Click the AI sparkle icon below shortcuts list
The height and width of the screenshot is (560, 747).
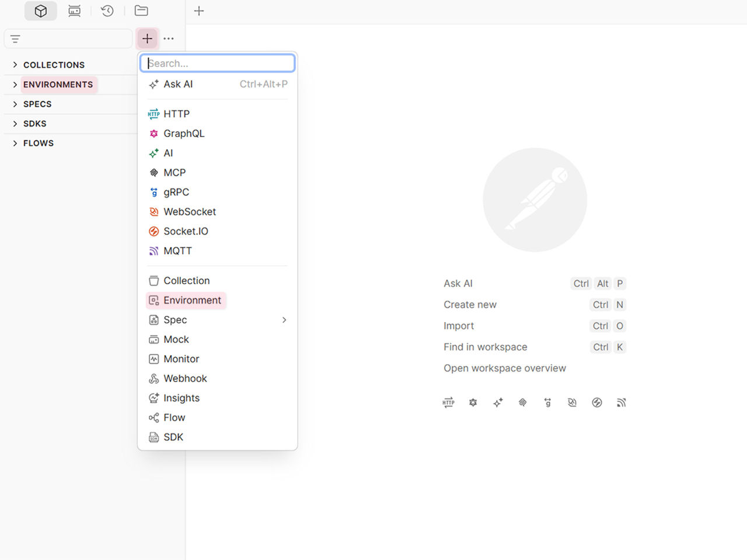498,402
